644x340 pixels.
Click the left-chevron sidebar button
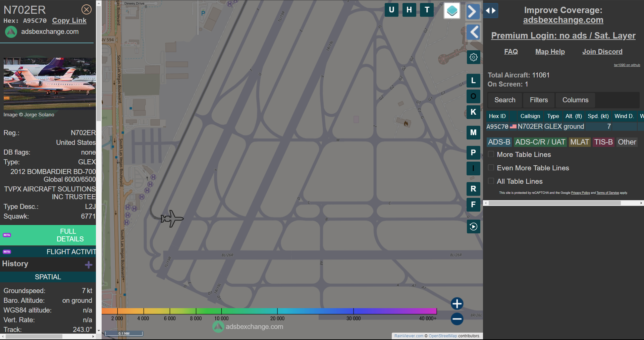(x=474, y=32)
